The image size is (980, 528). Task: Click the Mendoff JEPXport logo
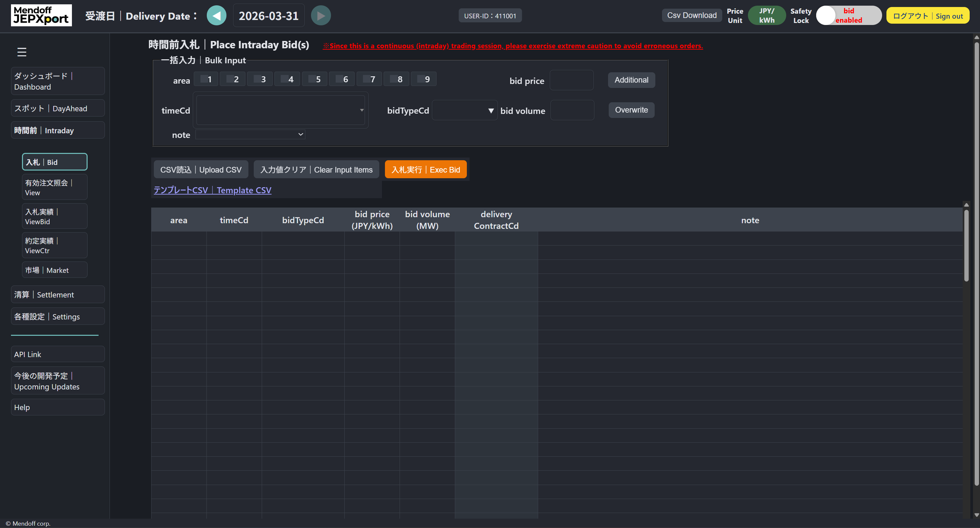coord(41,15)
